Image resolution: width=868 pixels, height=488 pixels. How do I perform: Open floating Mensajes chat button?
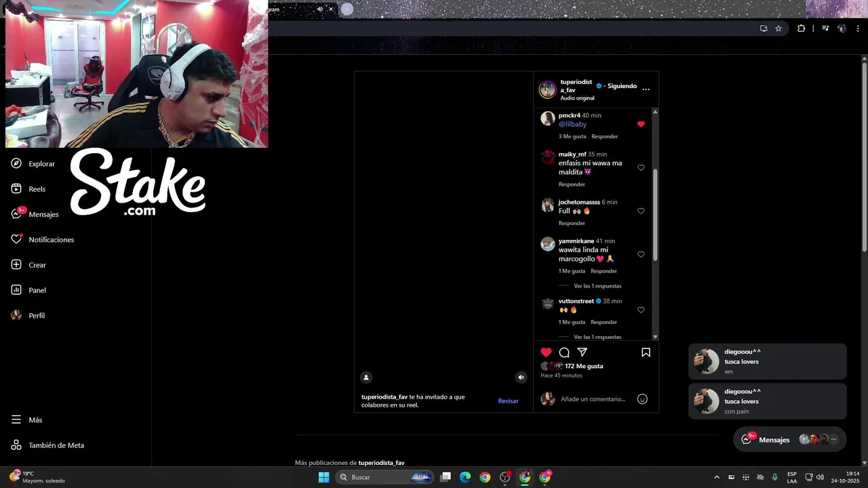[790, 439]
